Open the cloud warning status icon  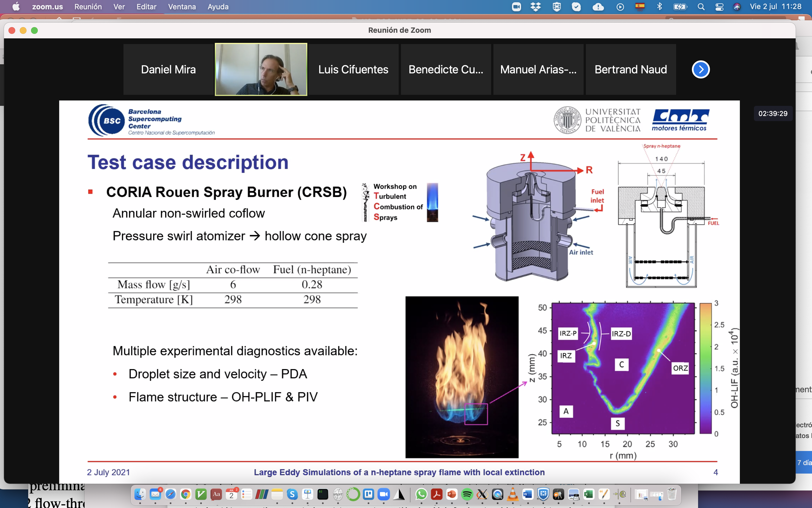click(x=598, y=7)
